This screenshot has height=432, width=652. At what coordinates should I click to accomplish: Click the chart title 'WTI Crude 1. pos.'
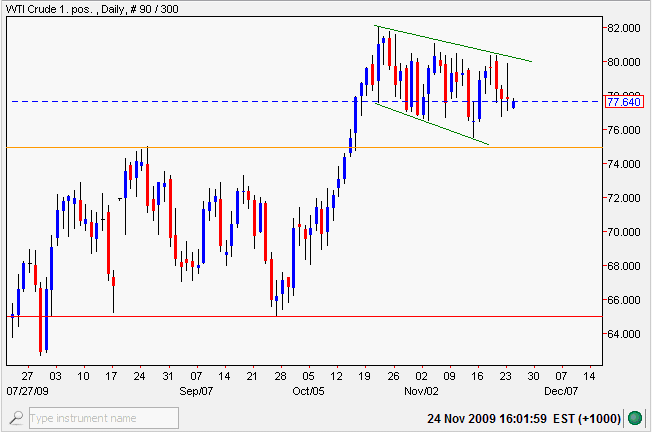click(49, 9)
